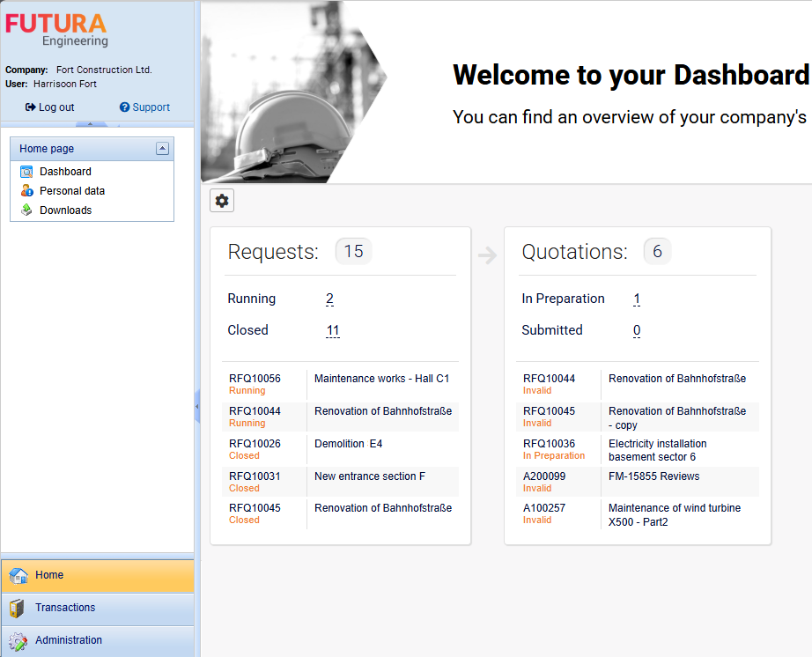Open In Preparation quotations count link
The image size is (812, 657).
637,299
